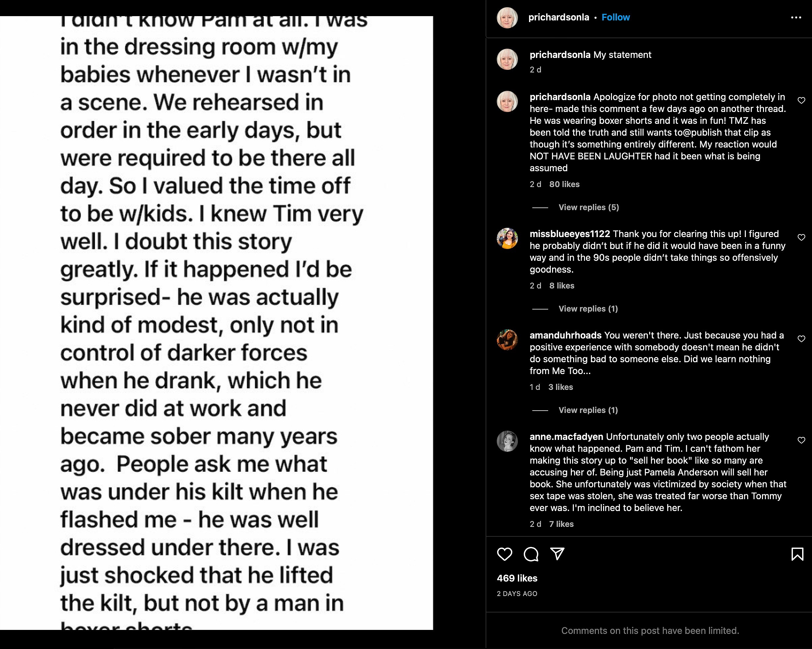Open prichardsonla profile from header username
The height and width of the screenshot is (649, 812).
click(x=559, y=17)
